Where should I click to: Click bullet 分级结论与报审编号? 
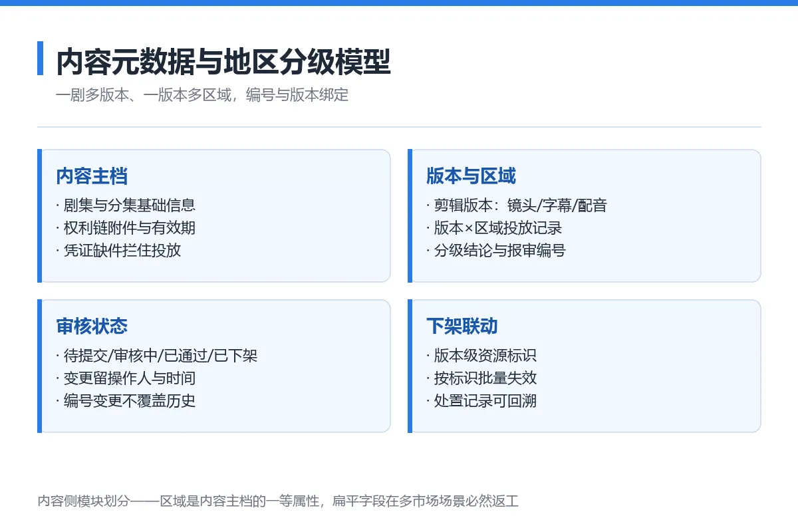496,251
